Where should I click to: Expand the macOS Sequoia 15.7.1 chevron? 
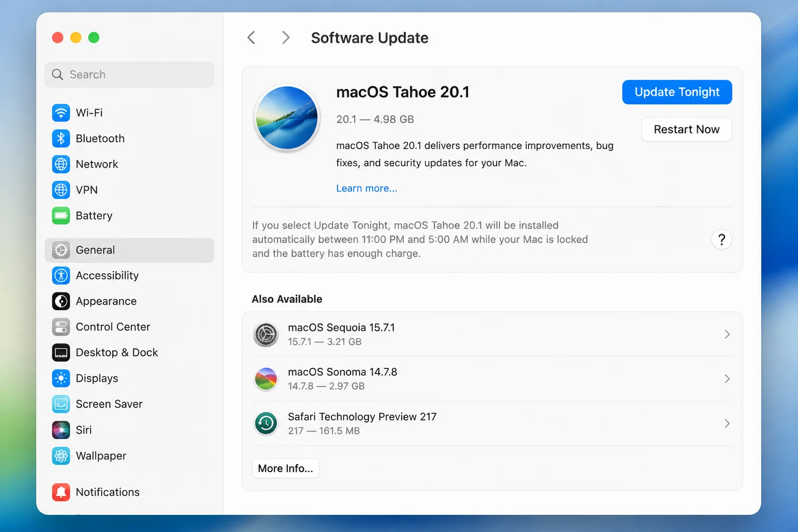727,335
